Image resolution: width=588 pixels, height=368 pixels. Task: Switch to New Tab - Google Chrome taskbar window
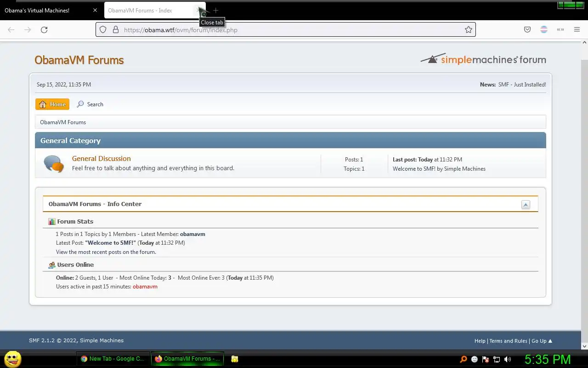(113, 359)
